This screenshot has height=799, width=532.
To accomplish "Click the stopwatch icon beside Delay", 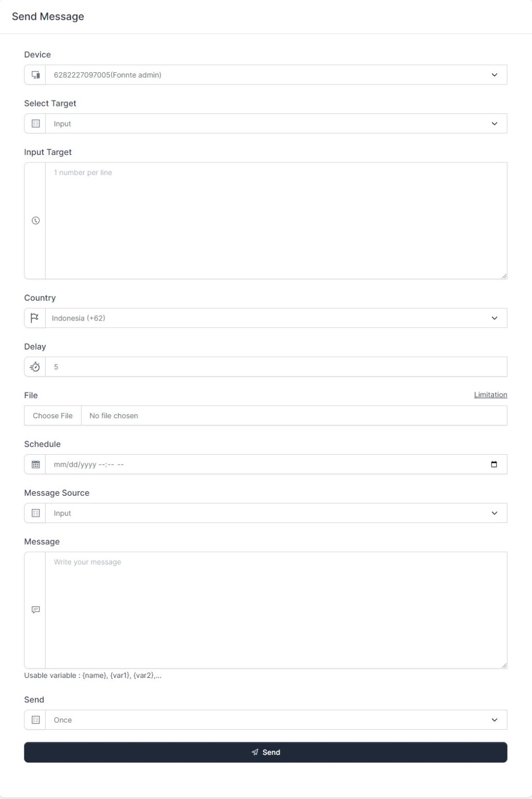I will [x=35, y=366].
